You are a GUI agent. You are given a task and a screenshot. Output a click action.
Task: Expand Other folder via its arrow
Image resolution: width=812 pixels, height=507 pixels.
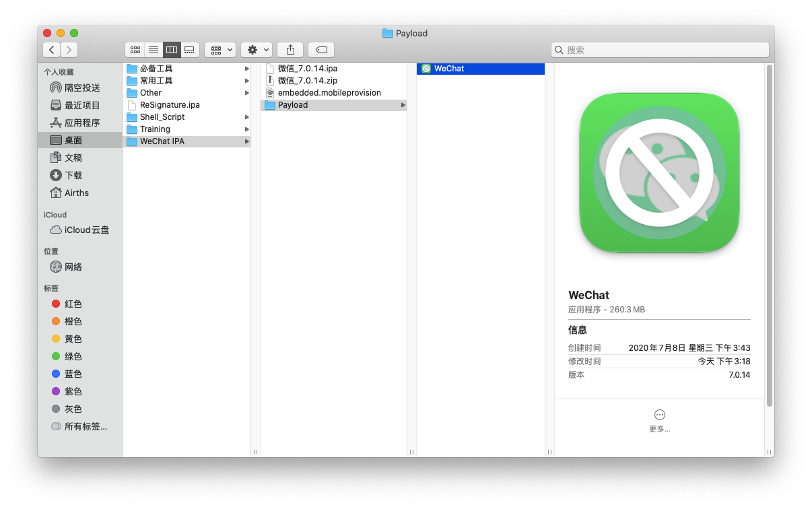click(247, 93)
